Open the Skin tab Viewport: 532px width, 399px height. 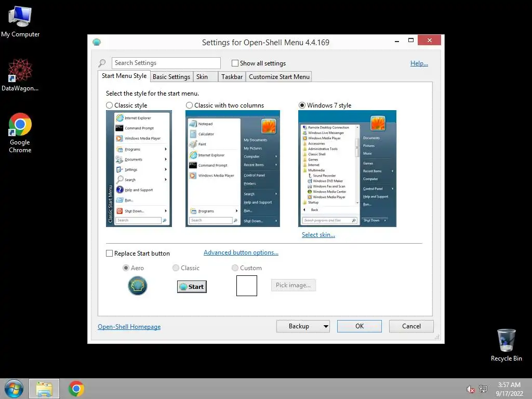point(206,77)
